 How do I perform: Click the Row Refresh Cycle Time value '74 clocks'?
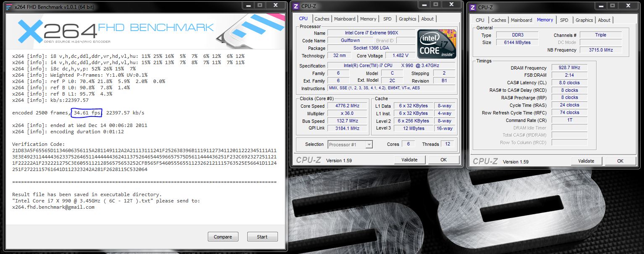click(x=569, y=112)
